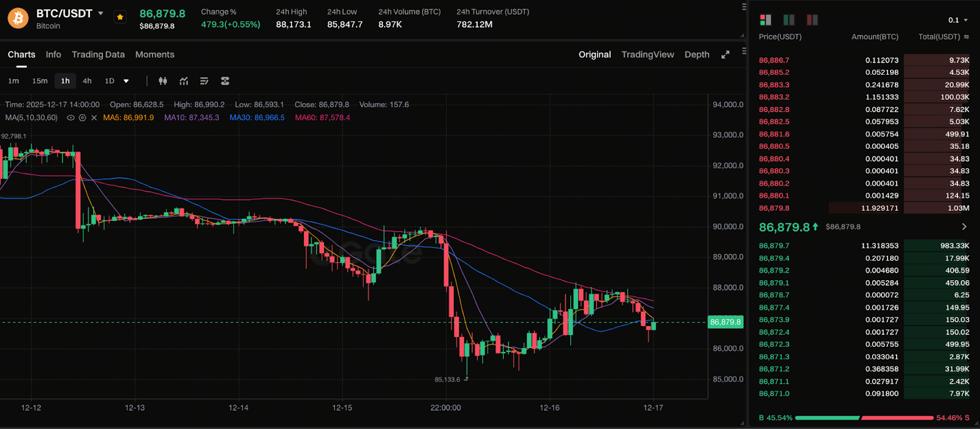This screenshot has height=429, width=980.
Task: Expand more timeframe options arrow
Action: [x=126, y=81]
